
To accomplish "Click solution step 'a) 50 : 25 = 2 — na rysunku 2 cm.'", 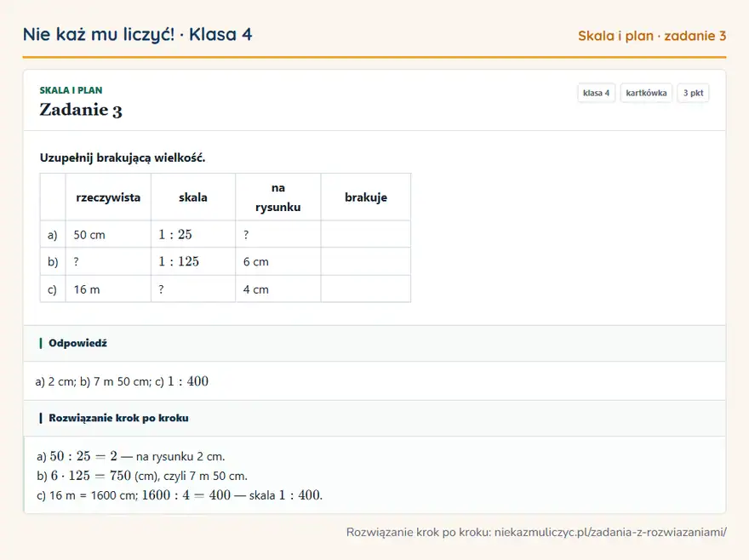I will pos(130,456).
